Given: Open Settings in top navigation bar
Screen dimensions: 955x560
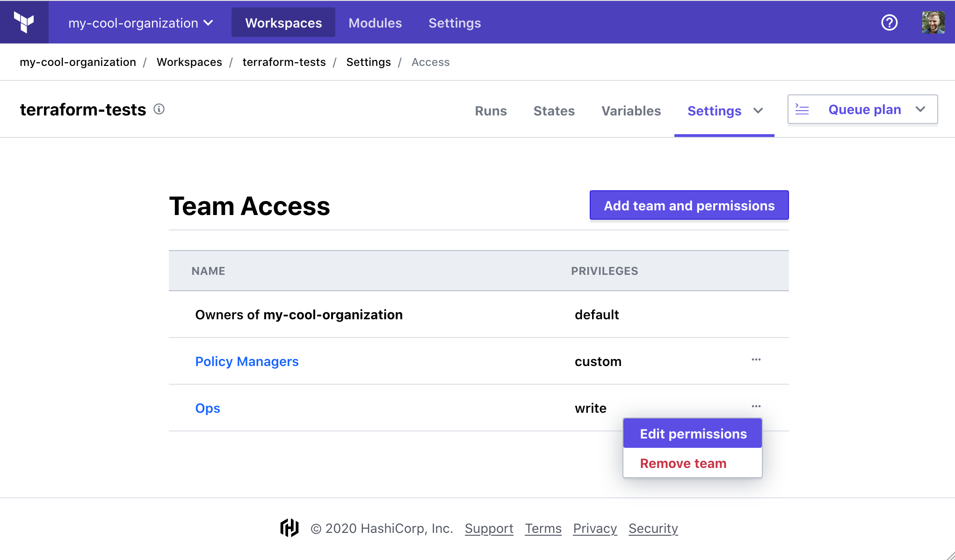Looking at the screenshot, I should pos(455,23).
